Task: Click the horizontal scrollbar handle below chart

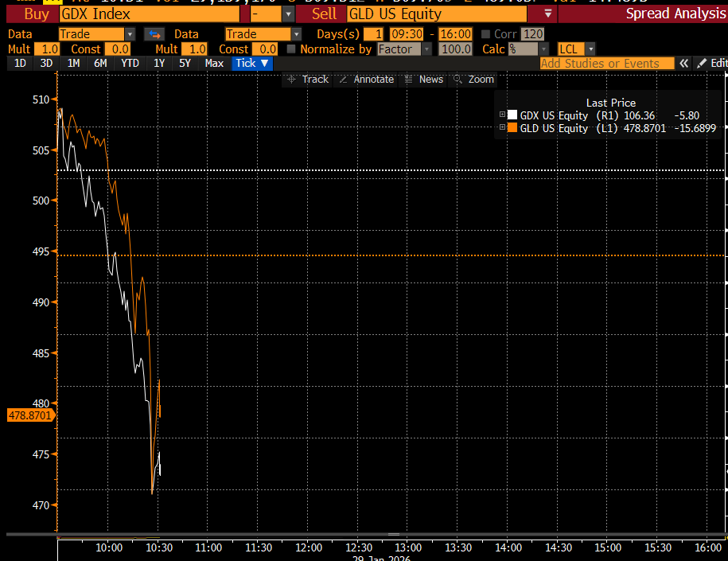Action: [394, 534]
